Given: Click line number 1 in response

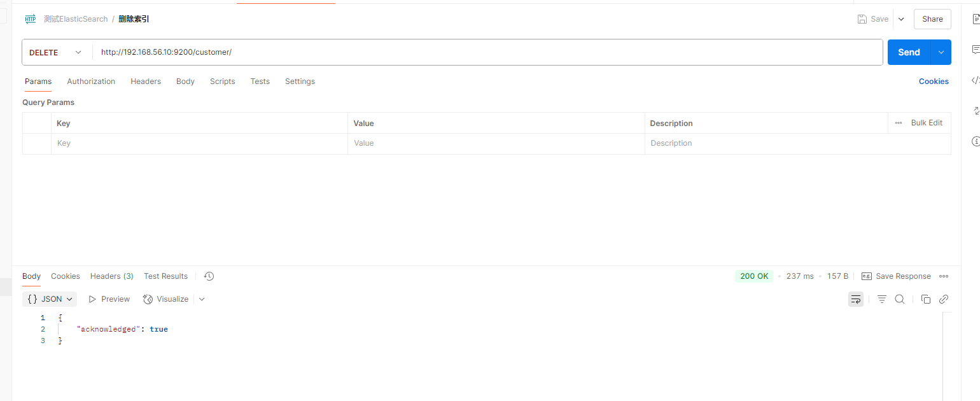Looking at the screenshot, I should pos(43,318).
